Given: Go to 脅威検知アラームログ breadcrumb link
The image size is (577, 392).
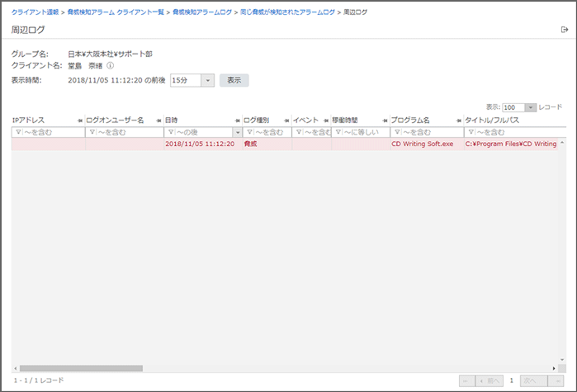Looking at the screenshot, I should 202,12.
